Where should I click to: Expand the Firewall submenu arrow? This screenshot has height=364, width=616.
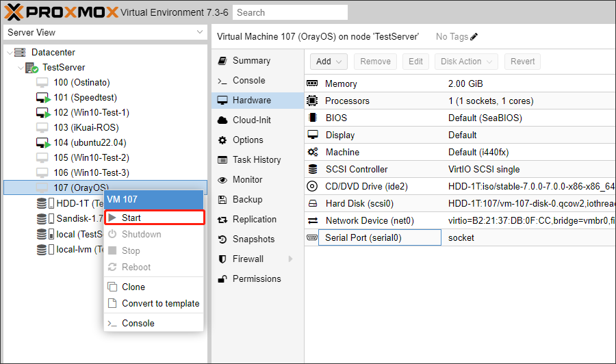tap(290, 259)
